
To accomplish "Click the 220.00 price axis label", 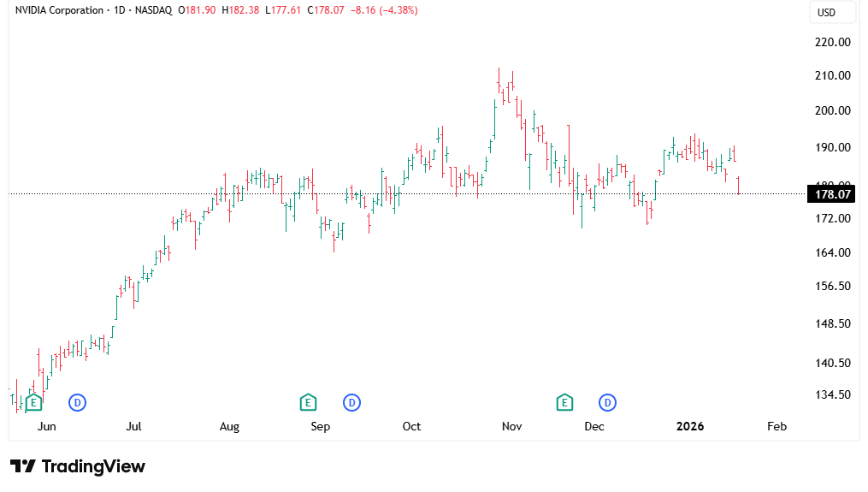I will coord(832,42).
